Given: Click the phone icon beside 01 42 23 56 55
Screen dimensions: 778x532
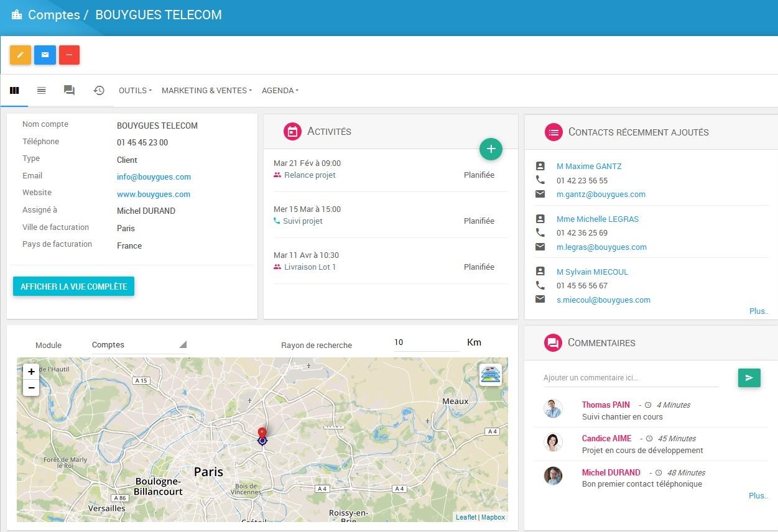Looking at the screenshot, I should [x=540, y=180].
